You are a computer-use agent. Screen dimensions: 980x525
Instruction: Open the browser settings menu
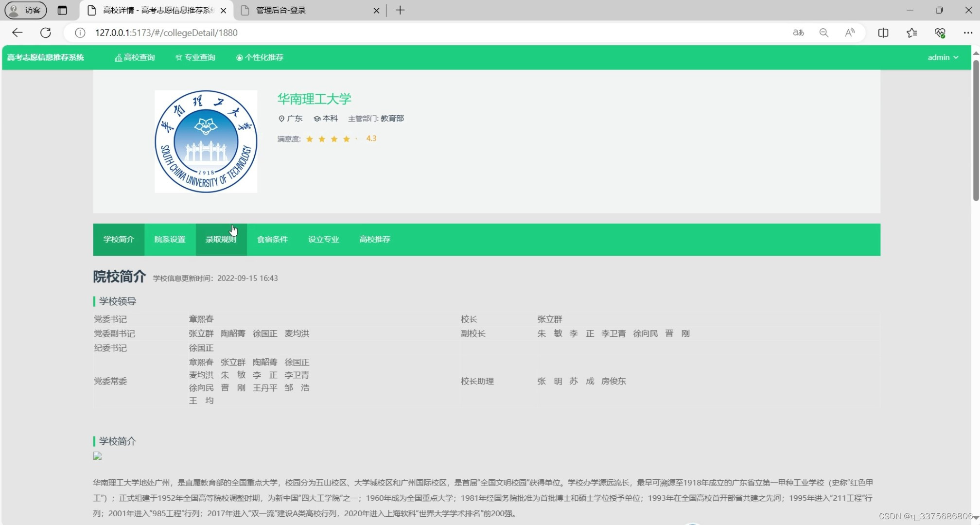click(x=968, y=33)
